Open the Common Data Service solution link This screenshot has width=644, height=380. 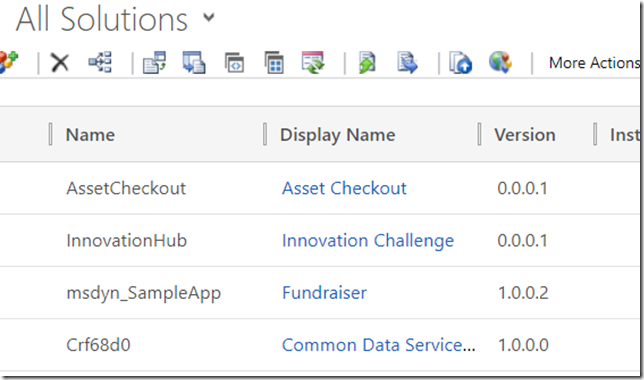point(379,345)
